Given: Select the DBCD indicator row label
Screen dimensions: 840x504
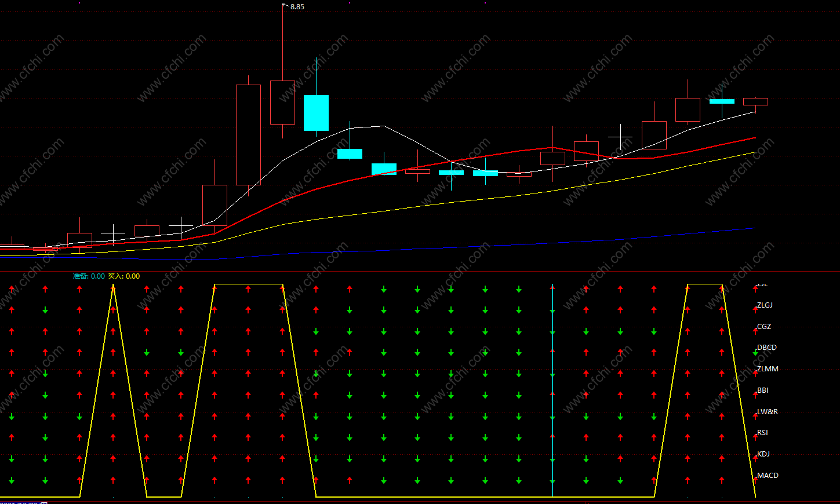Looking at the screenshot, I should coord(766,348).
